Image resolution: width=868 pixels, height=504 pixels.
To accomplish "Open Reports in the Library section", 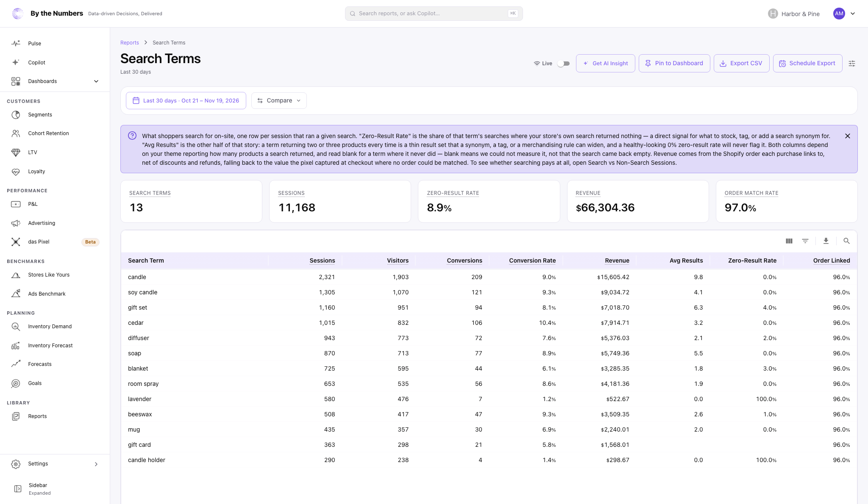I will (x=55, y=416).
